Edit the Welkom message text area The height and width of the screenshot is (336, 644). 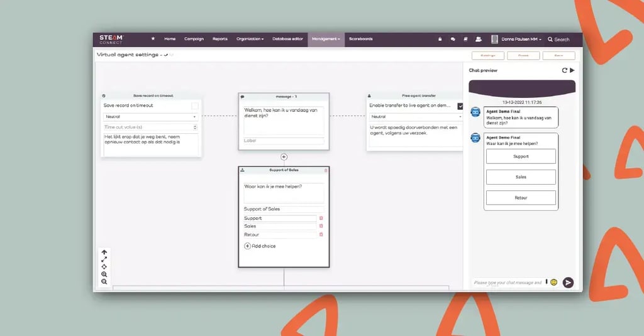tap(284, 121)
